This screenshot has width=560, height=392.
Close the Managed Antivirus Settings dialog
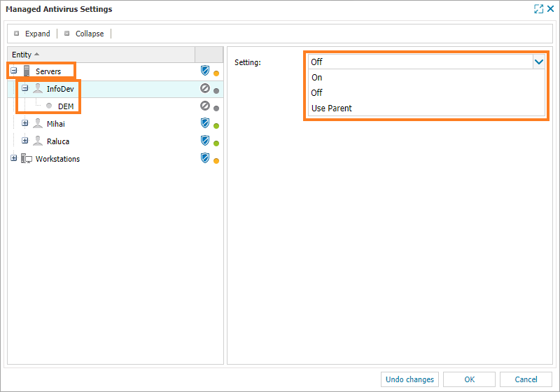(x=550, y=9)
